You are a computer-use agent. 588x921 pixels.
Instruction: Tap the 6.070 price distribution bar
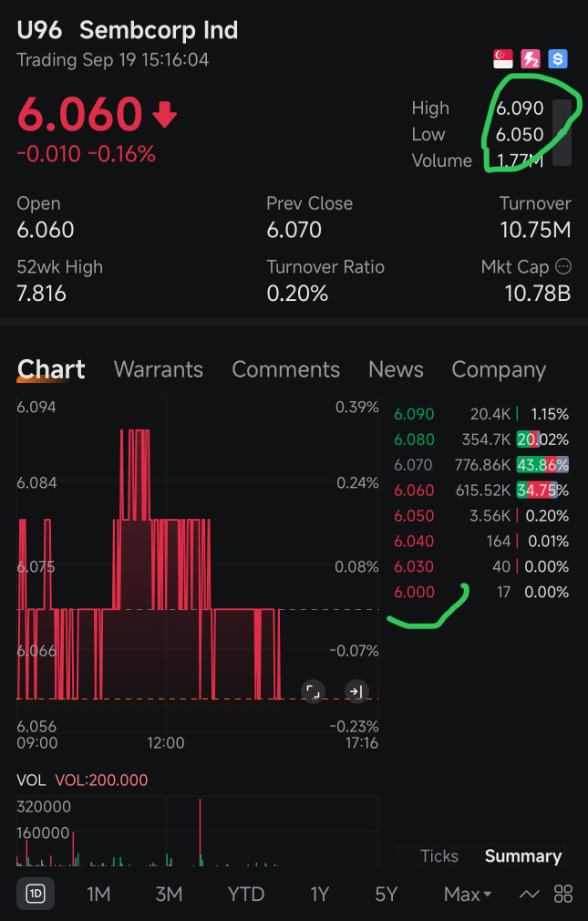[x=542, y=465]
